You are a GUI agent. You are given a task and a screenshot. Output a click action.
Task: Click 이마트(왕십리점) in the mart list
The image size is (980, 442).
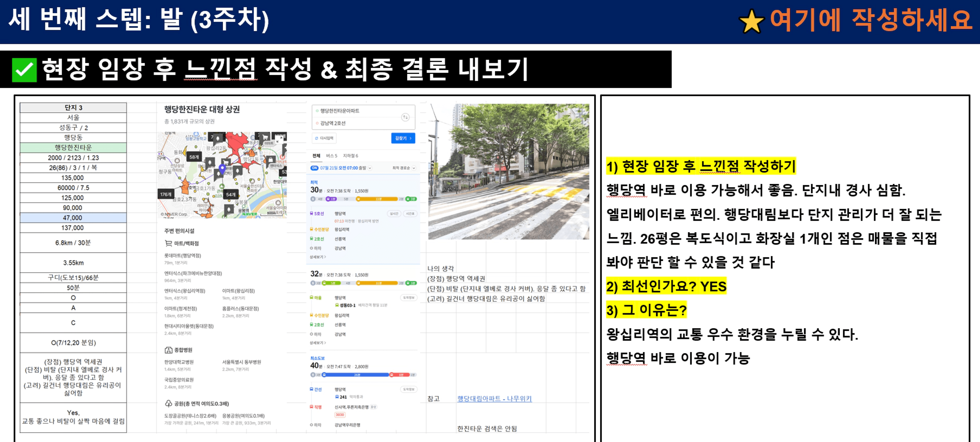(x=239, y=291)
